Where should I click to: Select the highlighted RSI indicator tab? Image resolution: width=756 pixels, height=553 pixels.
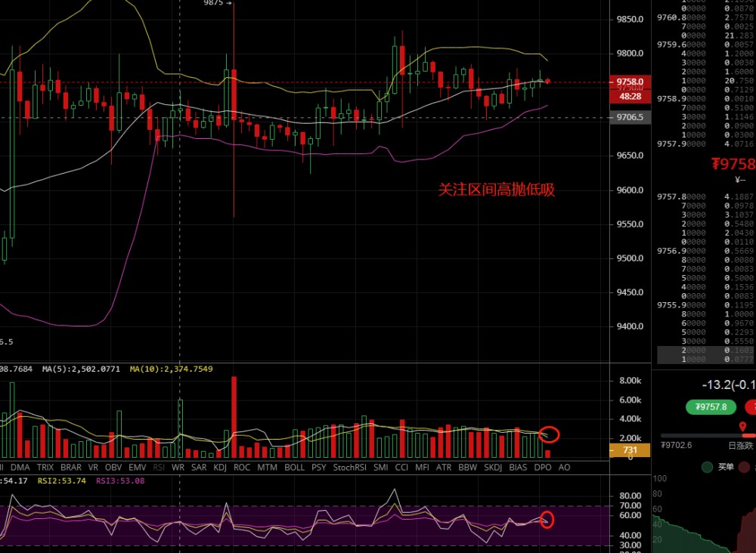tap(159, 468)
